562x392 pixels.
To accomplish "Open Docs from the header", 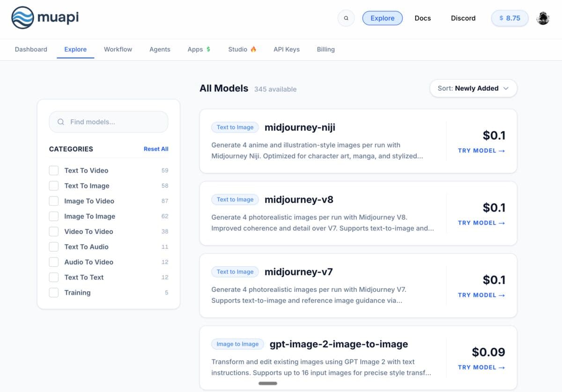I will click(423, 18).
